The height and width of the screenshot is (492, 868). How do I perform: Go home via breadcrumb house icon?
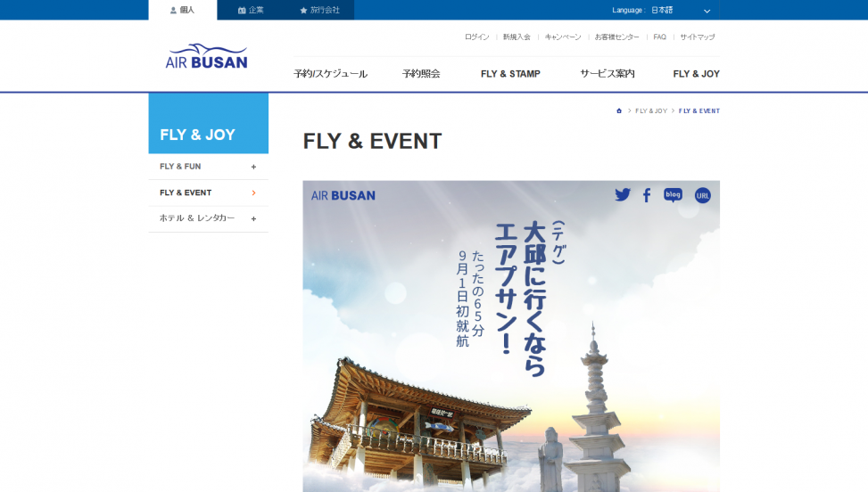[x=619, y=111]
